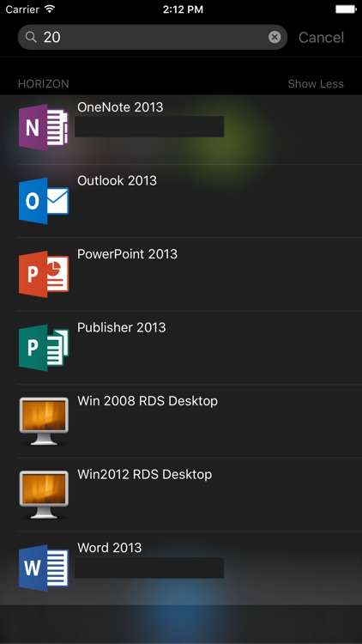Tap the Wi-Fi status bar icon
This screenshot has width=362, height=644.
50,9
